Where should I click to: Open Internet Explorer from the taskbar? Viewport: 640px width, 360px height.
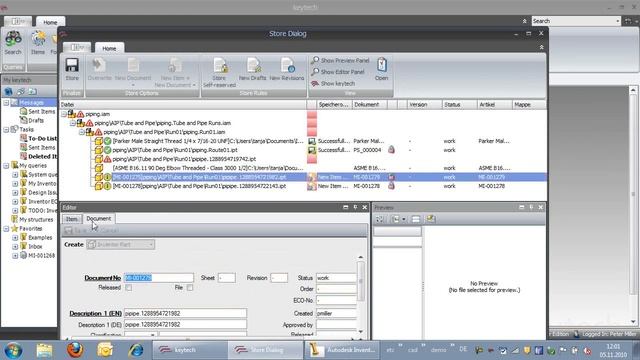pos(136,350)
